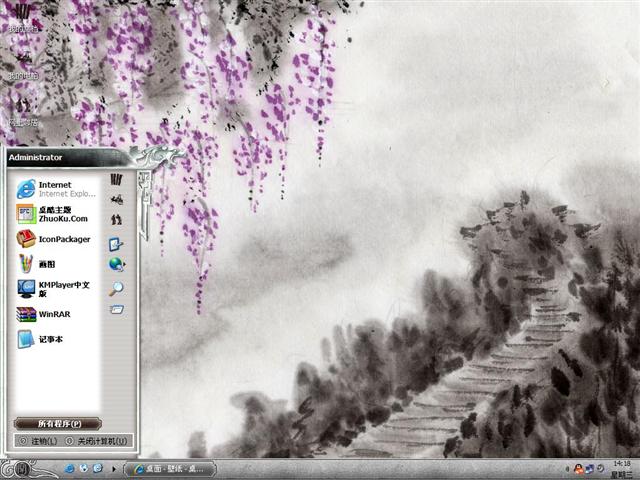Switch to the 桌面 - 壁纸 taskbar window

click(169, 469)
